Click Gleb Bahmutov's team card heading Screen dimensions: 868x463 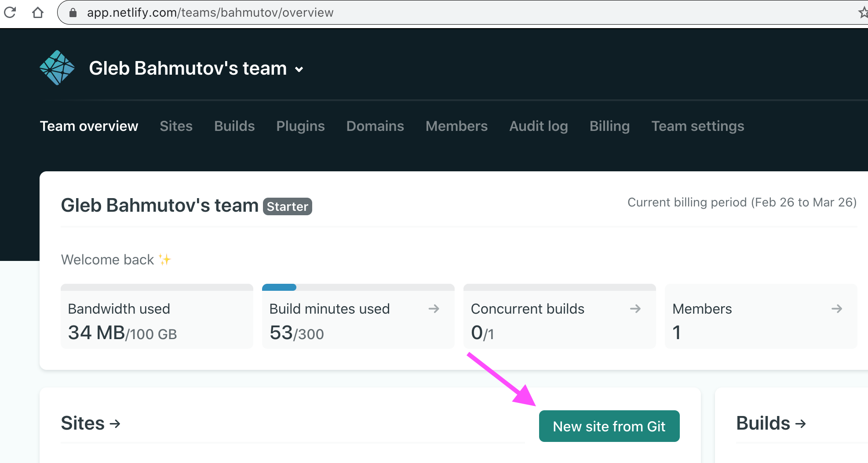(160, 206)
